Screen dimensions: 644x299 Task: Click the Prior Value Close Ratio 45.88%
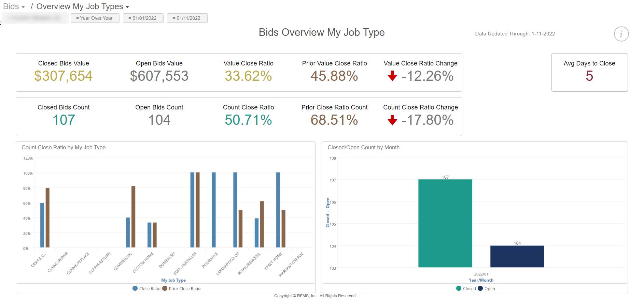click(334, 76)
